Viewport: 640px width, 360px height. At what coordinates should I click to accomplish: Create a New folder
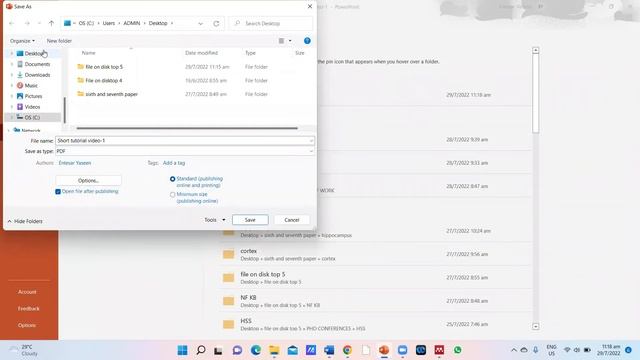coord(59,41)
